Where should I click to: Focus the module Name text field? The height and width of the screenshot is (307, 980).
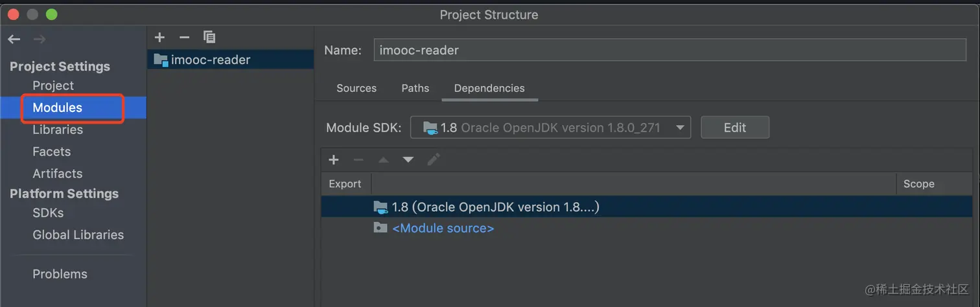(670, 50)
